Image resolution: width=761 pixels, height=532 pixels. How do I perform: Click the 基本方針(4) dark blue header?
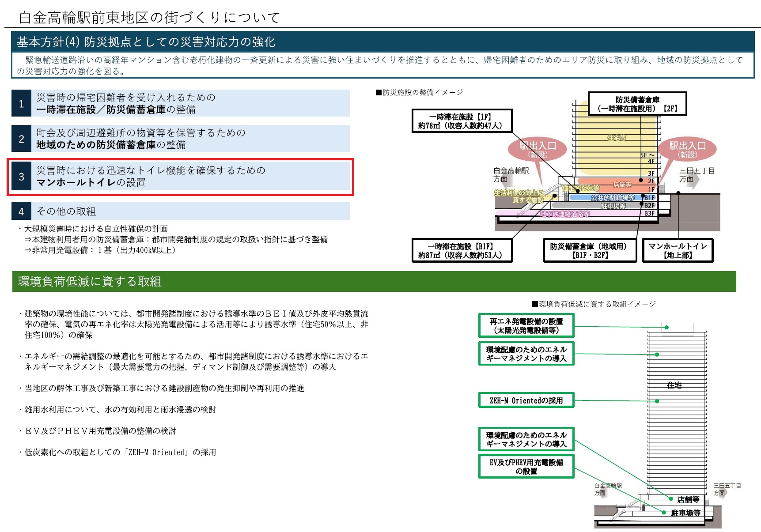pyautogui.click(x=382, y=42)
